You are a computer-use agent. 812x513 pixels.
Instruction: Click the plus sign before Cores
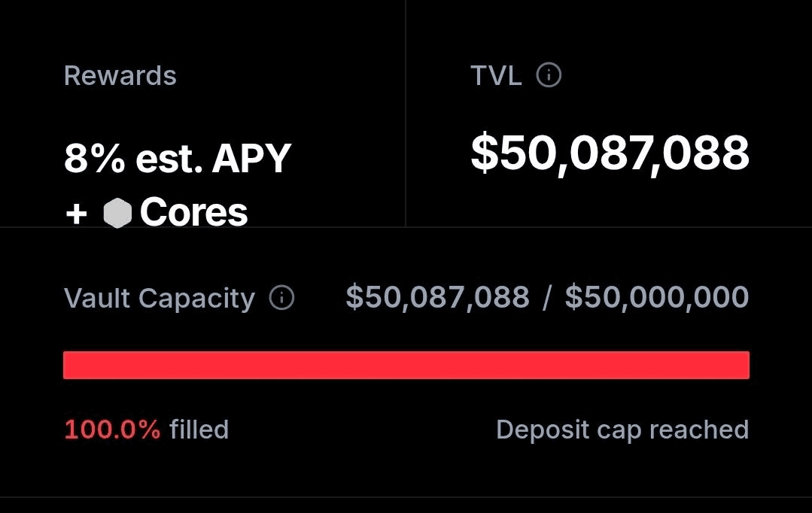click(76, 214)
